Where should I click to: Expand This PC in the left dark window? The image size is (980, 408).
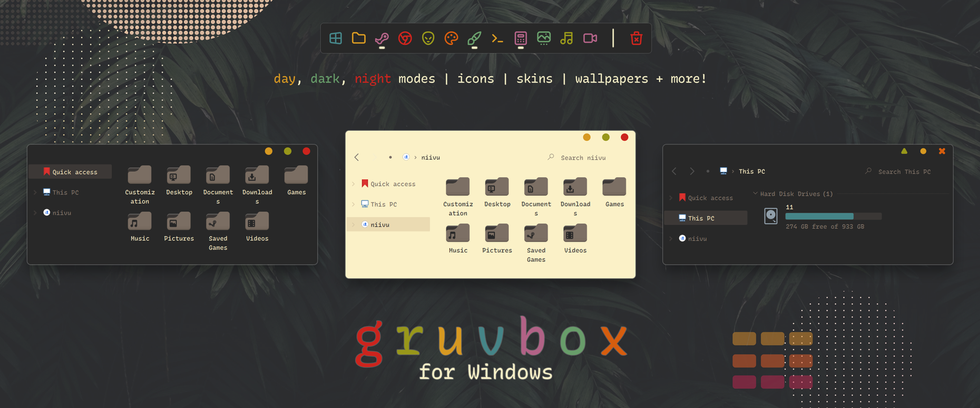(x=35, y=192)
